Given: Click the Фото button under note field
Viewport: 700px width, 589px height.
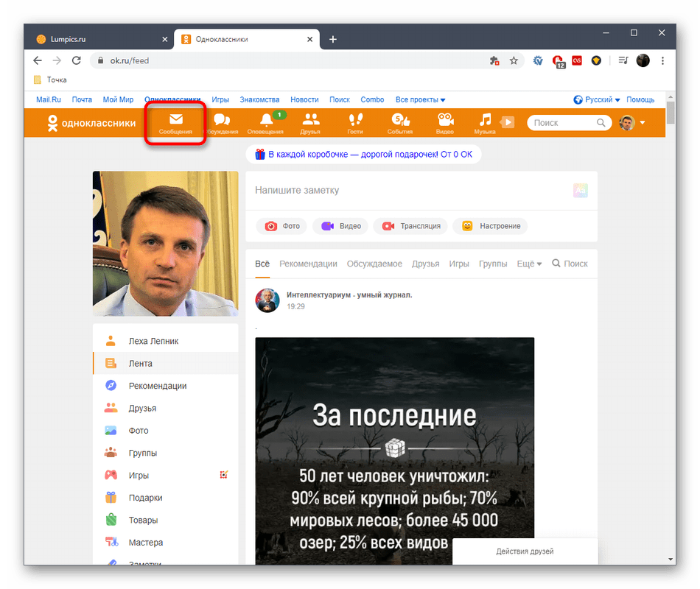Looking at the screenshot, I should point(282,226).
